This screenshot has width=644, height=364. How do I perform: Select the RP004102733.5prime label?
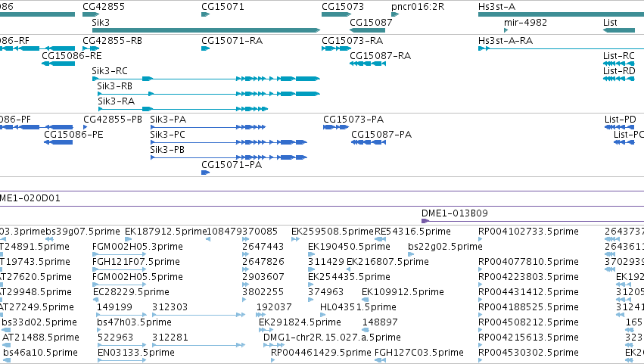pos(528,232)
